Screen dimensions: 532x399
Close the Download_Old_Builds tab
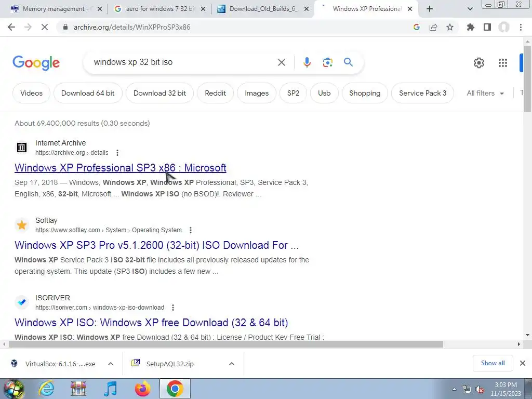307,9
